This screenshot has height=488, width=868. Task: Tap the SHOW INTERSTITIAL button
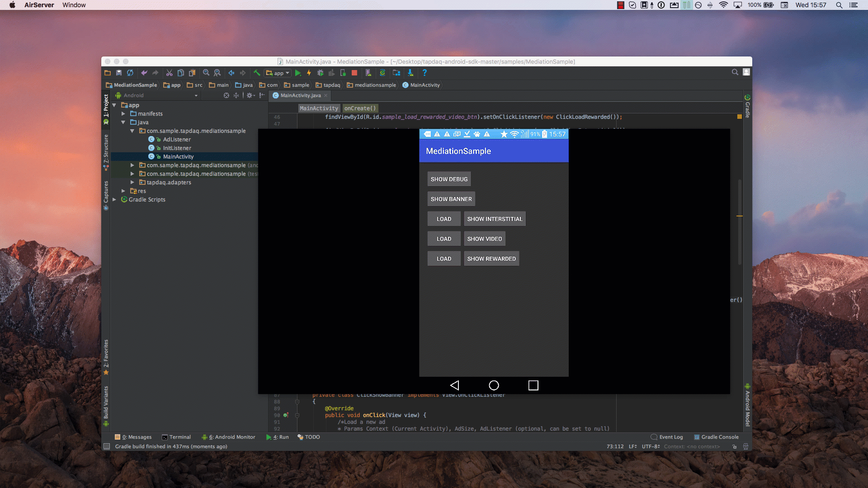tap(495, 219)
